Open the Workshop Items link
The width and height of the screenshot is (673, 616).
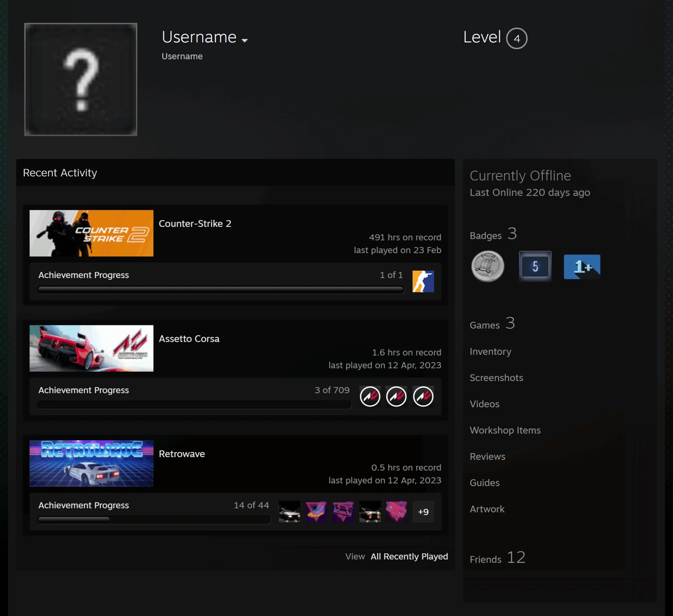coord(505,430)
